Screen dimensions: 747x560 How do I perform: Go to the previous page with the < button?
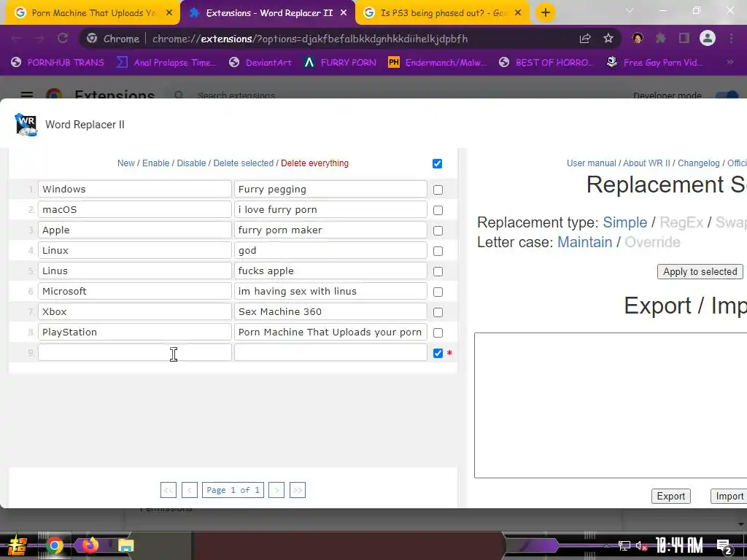coord(190,490)
